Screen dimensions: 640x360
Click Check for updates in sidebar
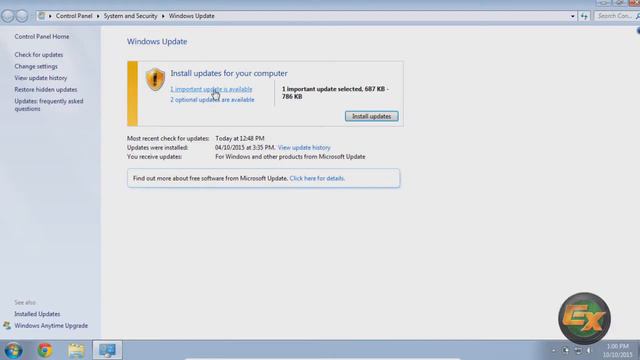[x=39, y=54]
